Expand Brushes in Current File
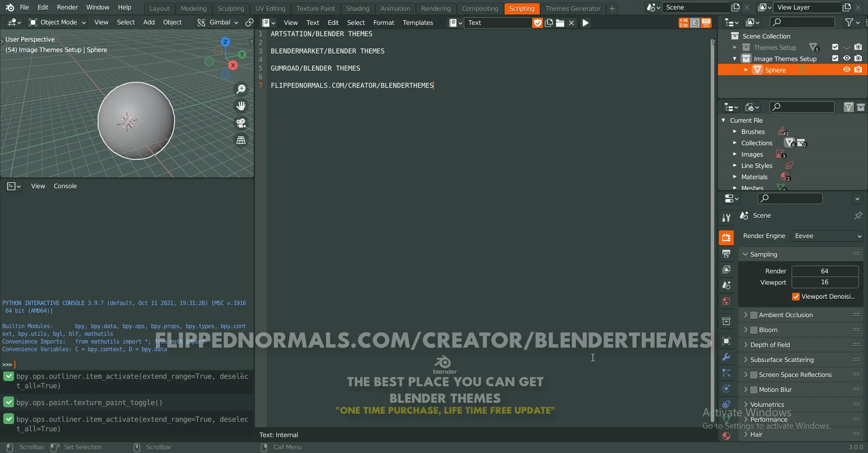 coord(735,132)
